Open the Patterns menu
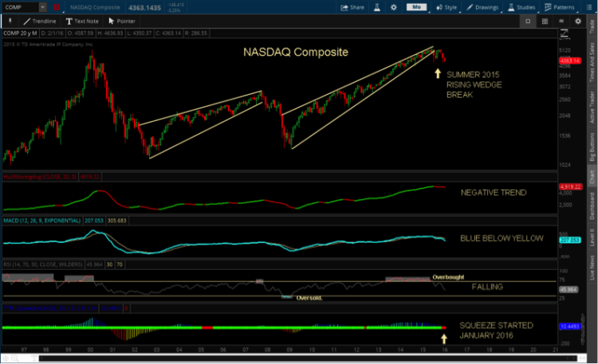Image resolution: width=598 pixels, height=364 pixels. click(560, 7)
